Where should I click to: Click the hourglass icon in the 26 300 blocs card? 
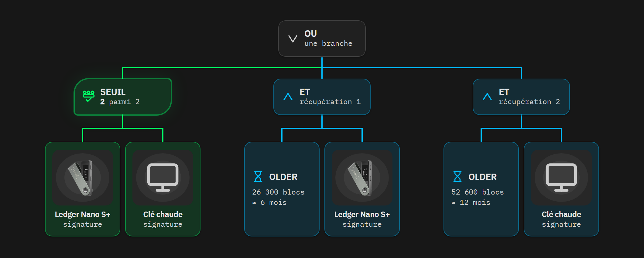pyautogui.click(x=258, y=176)
